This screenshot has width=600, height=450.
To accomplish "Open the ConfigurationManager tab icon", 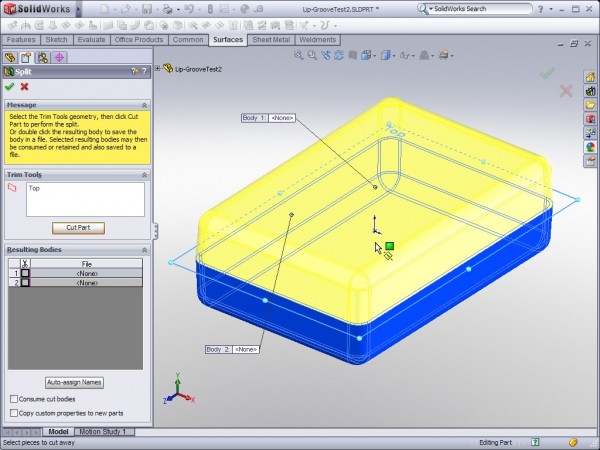I will pyautogui.click(x=43, y=57).
